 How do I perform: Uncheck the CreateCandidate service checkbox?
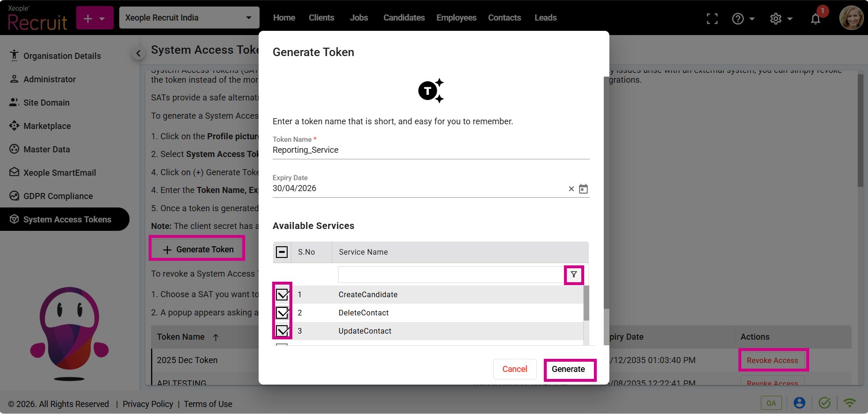click(282, 295)
